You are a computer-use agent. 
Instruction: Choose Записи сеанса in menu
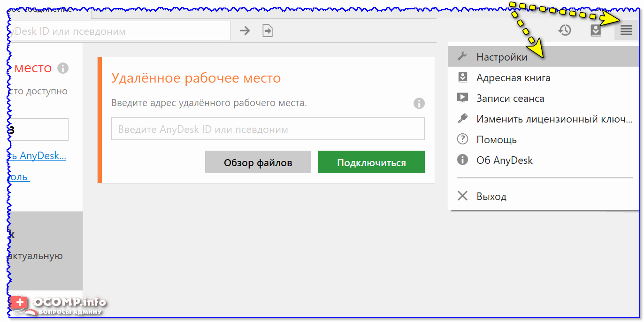tap(510, 98)
